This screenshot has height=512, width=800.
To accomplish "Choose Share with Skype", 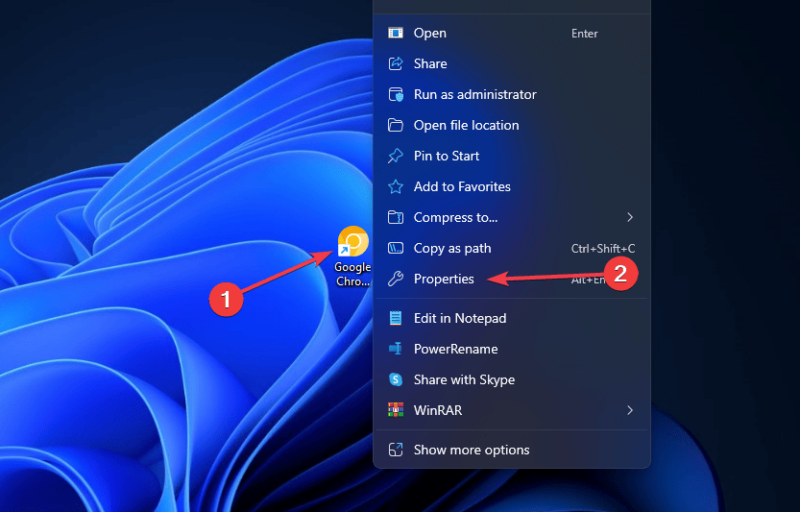I will (x=512, y=379).
